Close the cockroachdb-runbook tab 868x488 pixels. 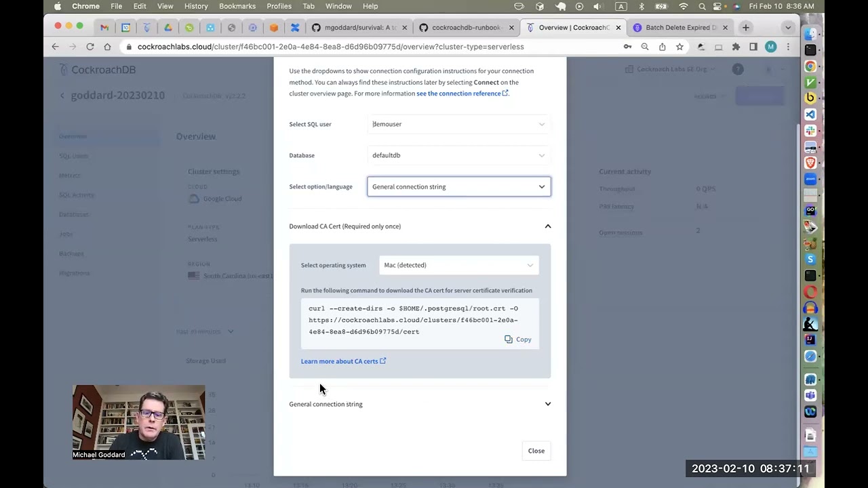pyautogui.click(x=511, y=28)
